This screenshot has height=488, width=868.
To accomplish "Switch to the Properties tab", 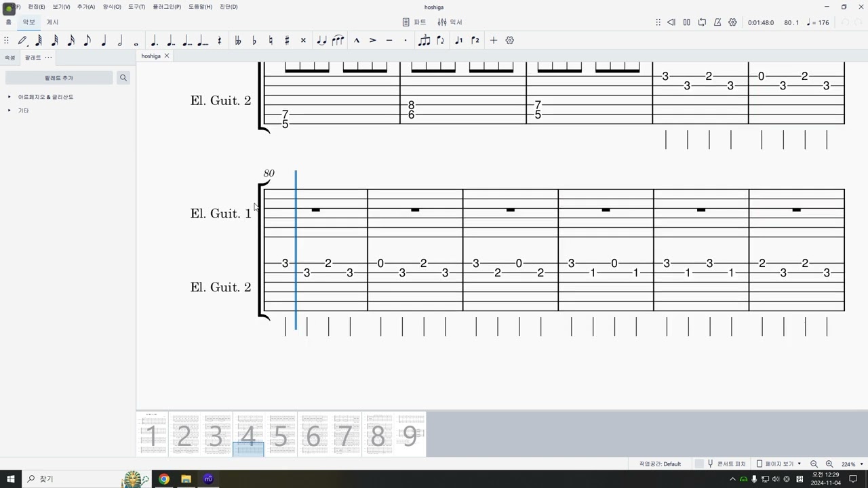I will pyautogui.click(x=10, y=58).
